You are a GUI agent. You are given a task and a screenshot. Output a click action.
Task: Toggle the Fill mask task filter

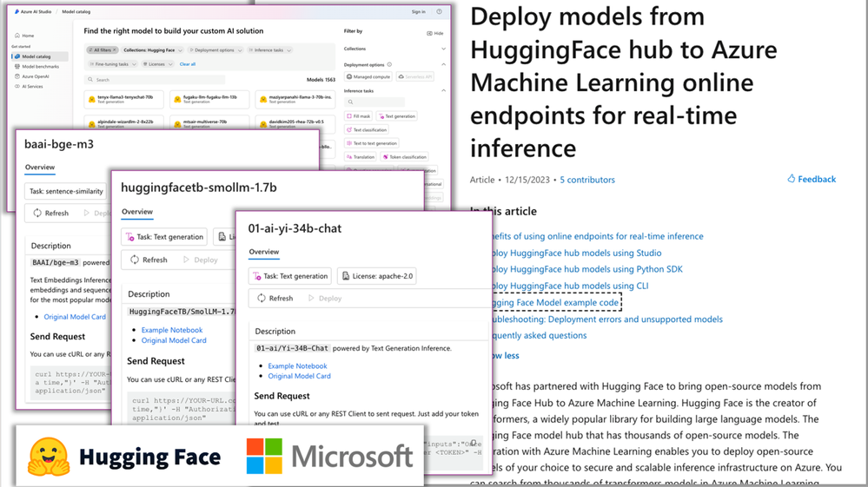click(x=358, y=116)
